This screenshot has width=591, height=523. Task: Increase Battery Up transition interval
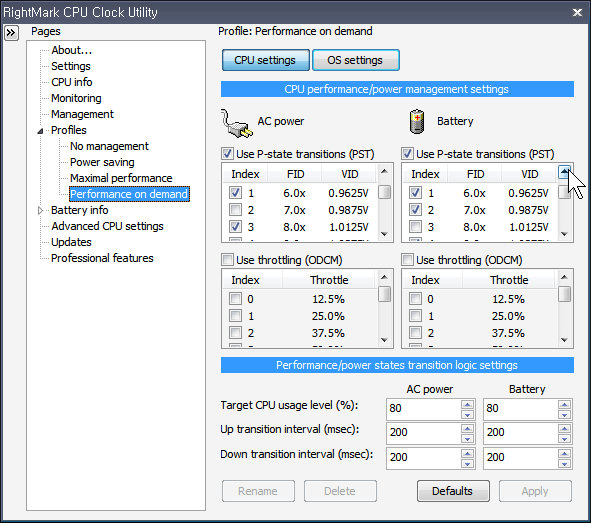point(564,429)
